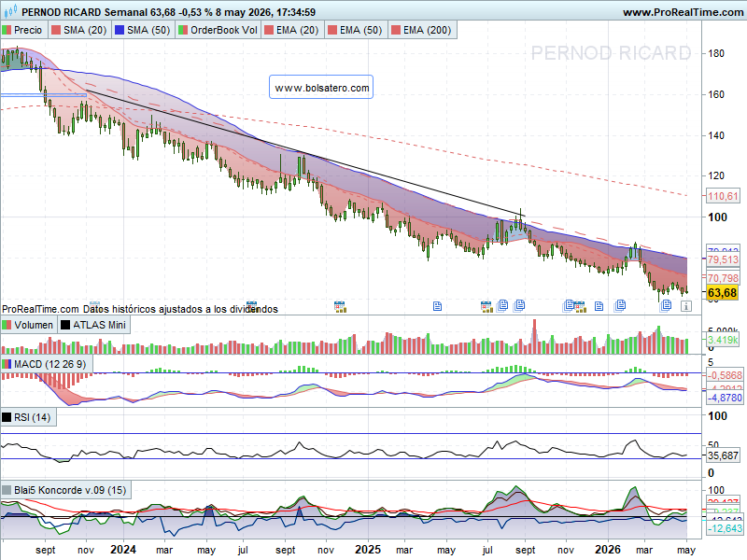Open the stacked documents icon in April 2026
Viewport: 747px width, 560px height.
point(666,305)
